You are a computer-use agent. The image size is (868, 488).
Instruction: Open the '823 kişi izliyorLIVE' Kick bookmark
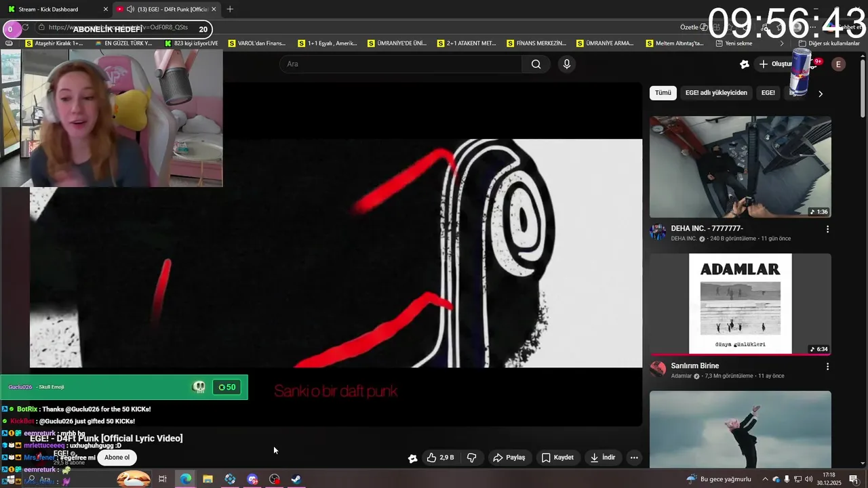(x=192, y=43)
